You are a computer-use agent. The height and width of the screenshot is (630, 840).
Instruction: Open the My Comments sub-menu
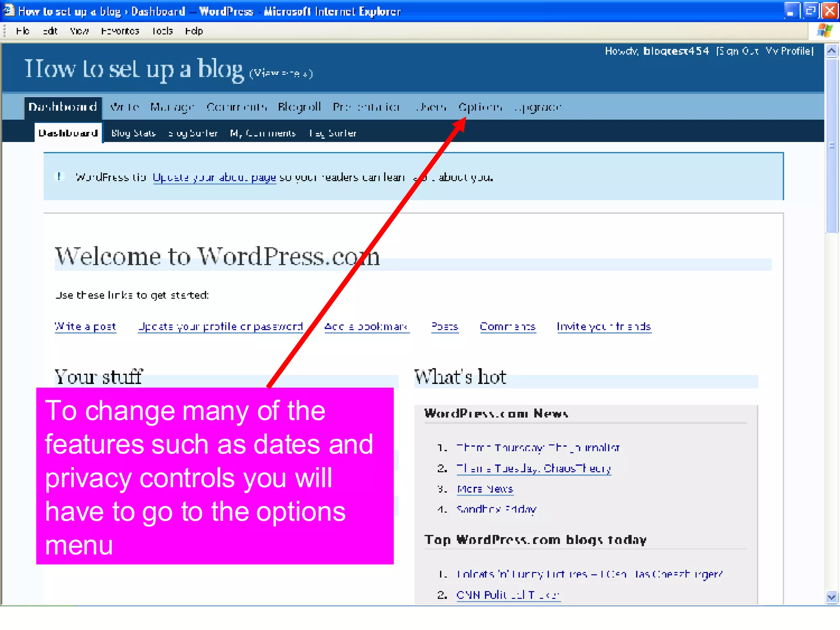click(x=263, y=133)
